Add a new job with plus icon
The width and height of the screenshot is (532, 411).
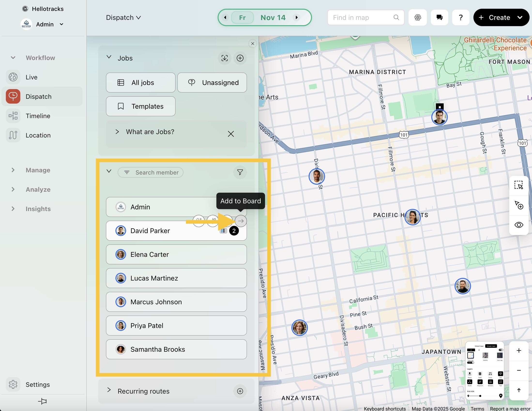pyautogui.click(x=240, y=58)
